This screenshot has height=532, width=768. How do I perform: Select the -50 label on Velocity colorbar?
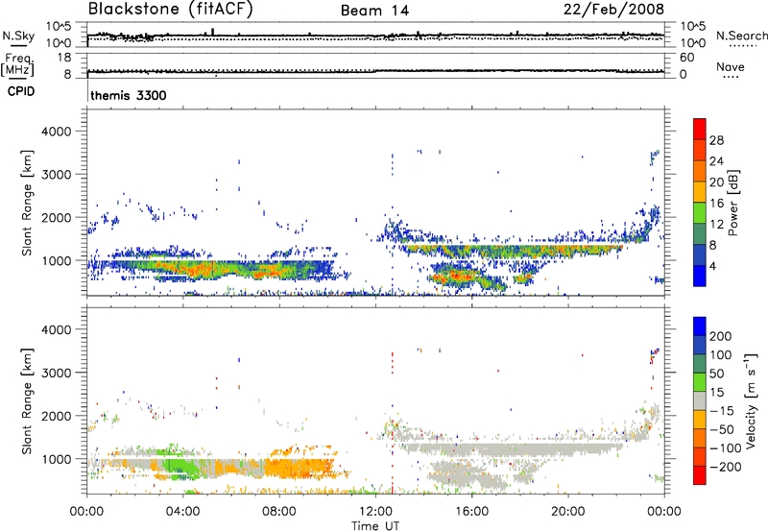(721, 429)
